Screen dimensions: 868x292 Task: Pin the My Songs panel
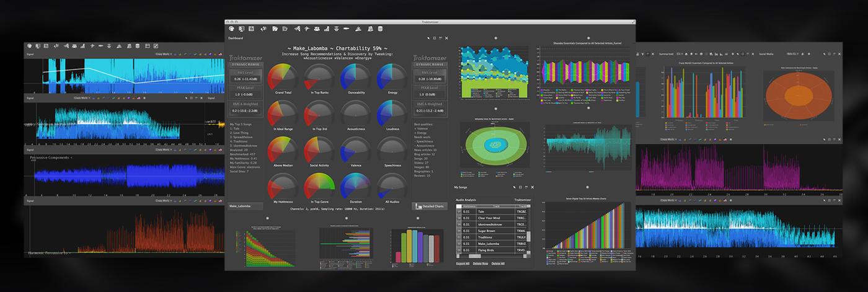[514, 187]
